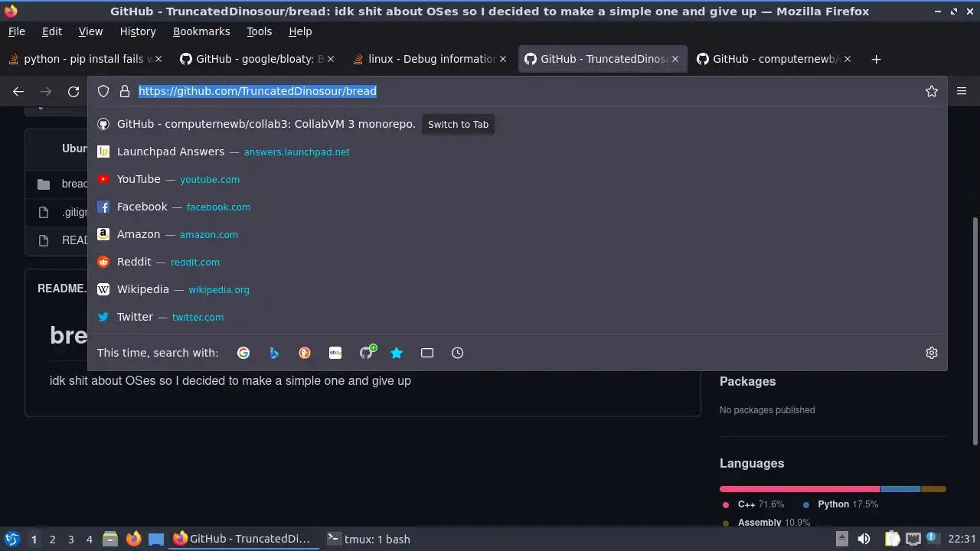
Task: Add GitHub search engine from search bar
Action: [367, 352]
